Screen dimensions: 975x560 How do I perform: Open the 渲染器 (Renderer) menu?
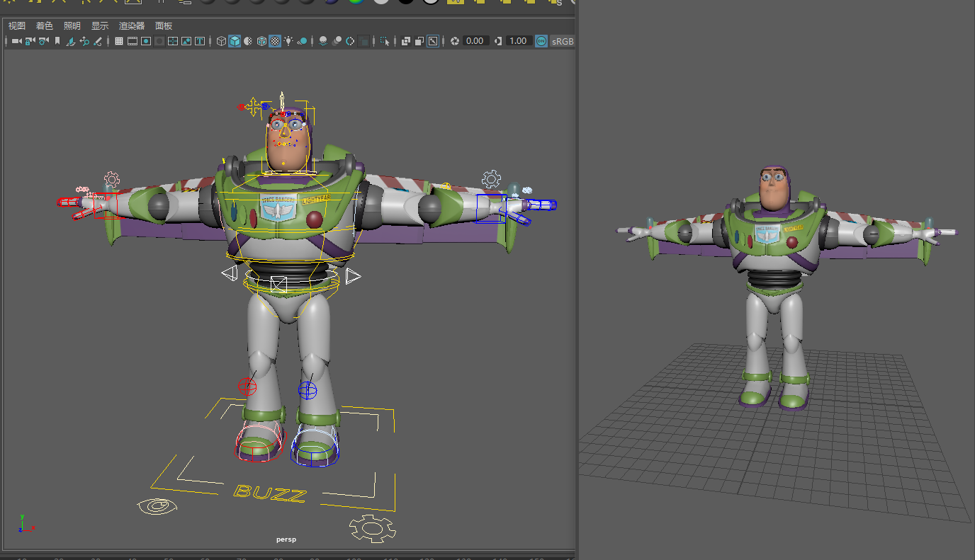tap(131, 25)
